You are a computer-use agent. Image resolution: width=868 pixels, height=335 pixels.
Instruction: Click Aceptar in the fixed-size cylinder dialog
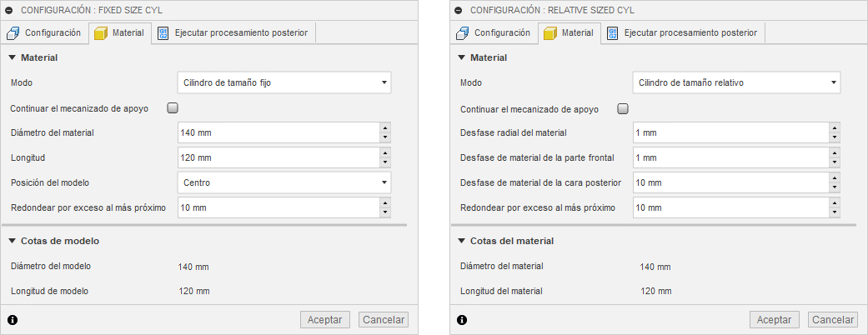click(324, 320)
